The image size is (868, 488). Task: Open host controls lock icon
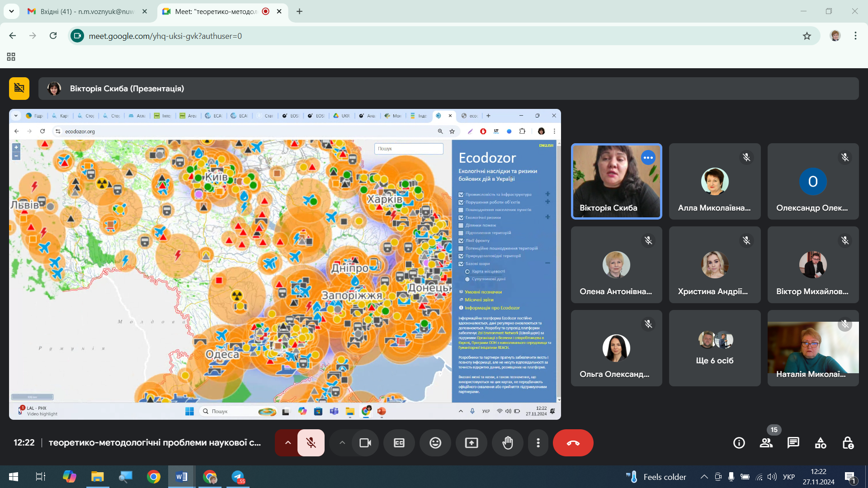point(848,443)
